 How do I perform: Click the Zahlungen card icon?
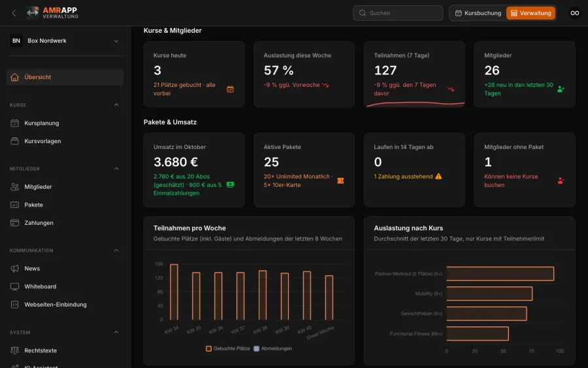click(x=14, y=223)
